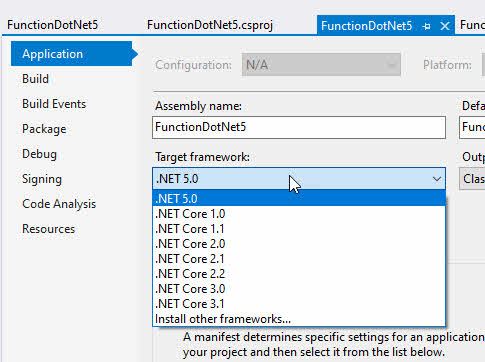Collapse the Target framework dropdown arrow
This screenshot has height=362, width=485.
pyautogui.click(x=437, y=179)
